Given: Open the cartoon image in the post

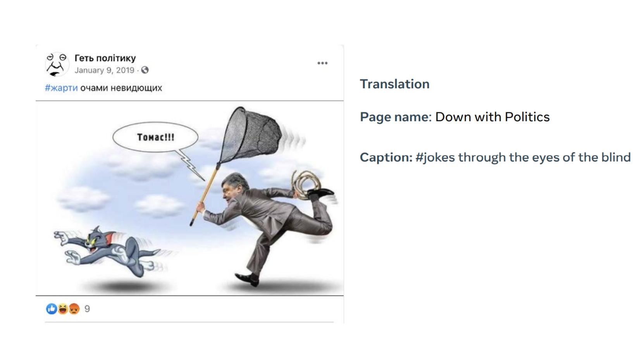Looking at the screenshot, I should tap(189, 198).
